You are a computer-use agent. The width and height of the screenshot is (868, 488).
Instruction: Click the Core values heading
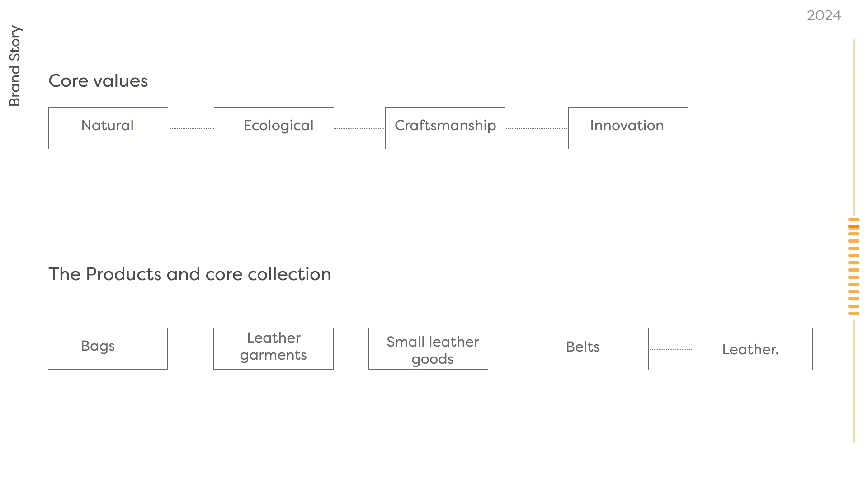(x=98, y=81)
